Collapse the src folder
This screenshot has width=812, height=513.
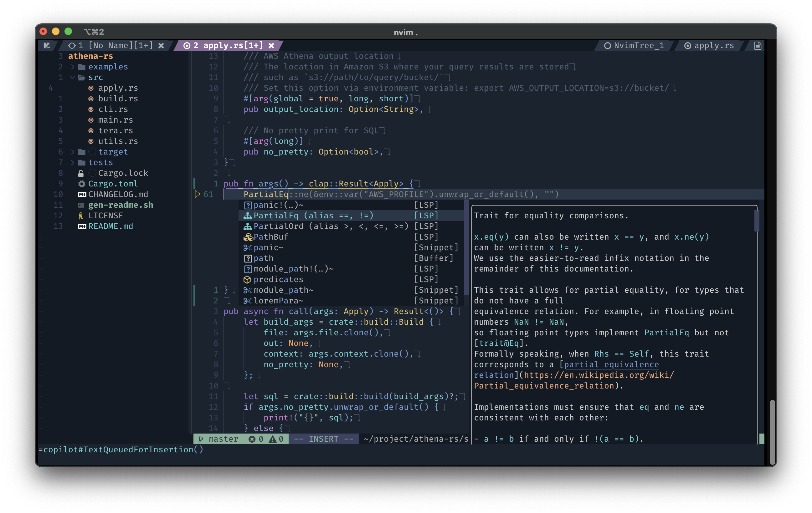click(72, 77)
